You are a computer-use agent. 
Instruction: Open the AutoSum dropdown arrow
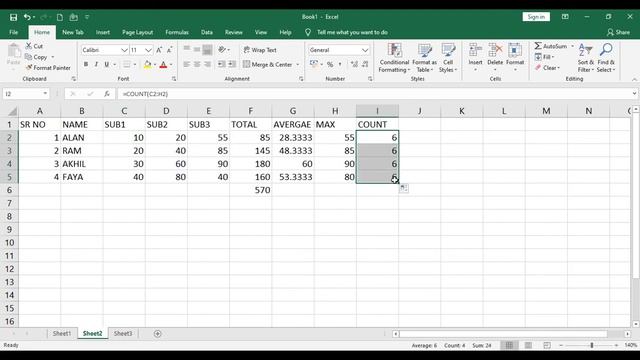(x=572, y=46)
